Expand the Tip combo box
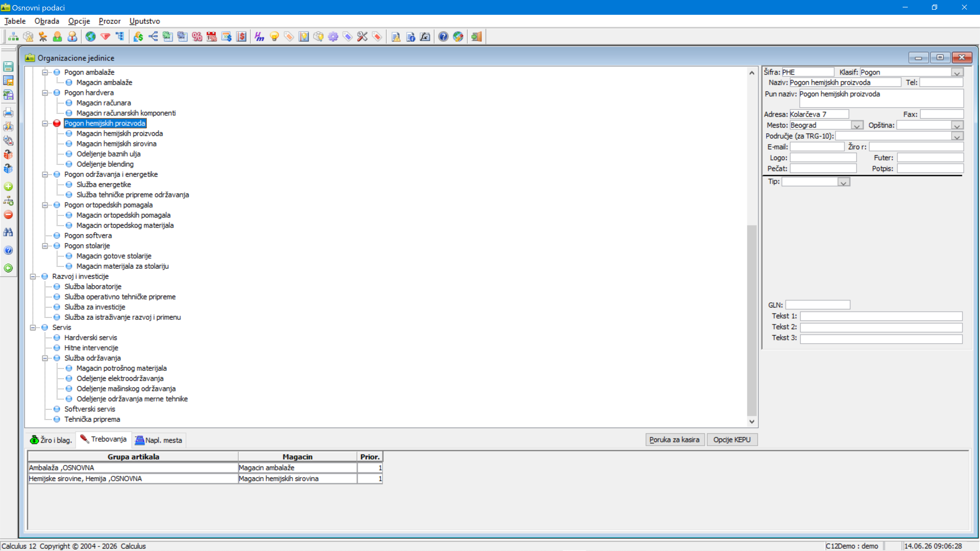Image resolution: width=980 pixels, height=551 pixels. (x=843, y=182)
